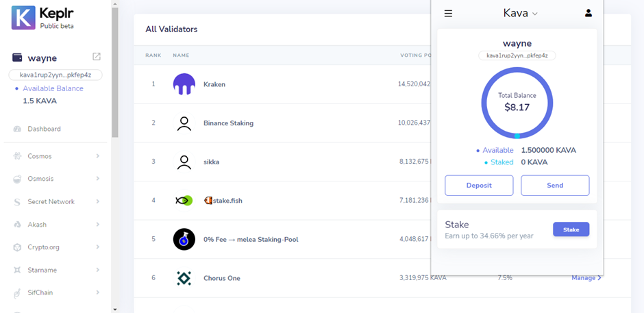Click the Send button
Image resolution: width=644 pixels, height=313 pixels.
click(555, 185)
